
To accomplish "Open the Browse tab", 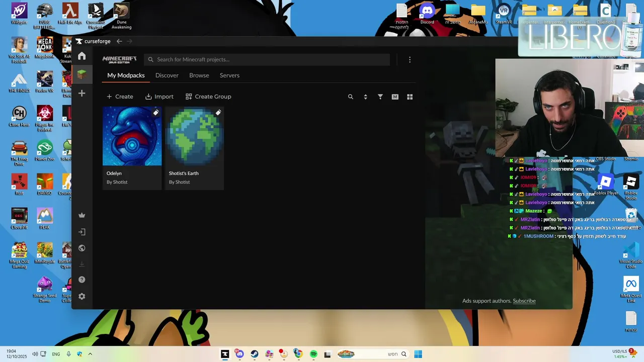I will [x=199, y=75].
